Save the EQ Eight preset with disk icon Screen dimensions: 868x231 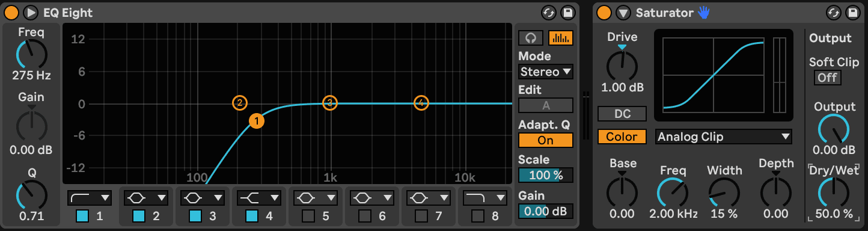pos(567,12)
